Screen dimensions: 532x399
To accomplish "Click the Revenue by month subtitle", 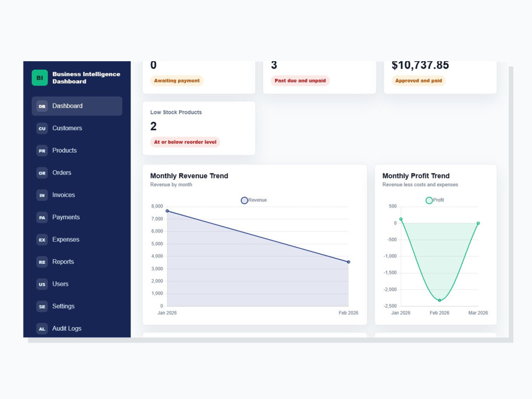I will (x=171, y=185).
